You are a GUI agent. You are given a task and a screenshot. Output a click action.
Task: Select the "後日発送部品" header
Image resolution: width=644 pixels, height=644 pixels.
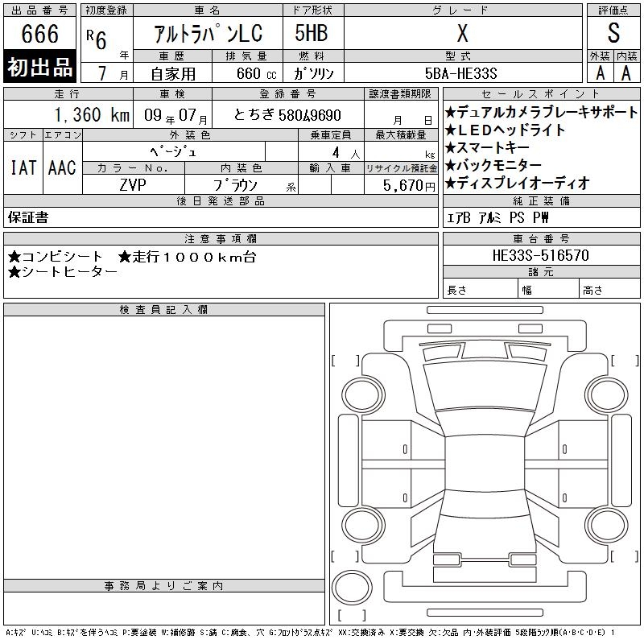(x=221, y=200)
